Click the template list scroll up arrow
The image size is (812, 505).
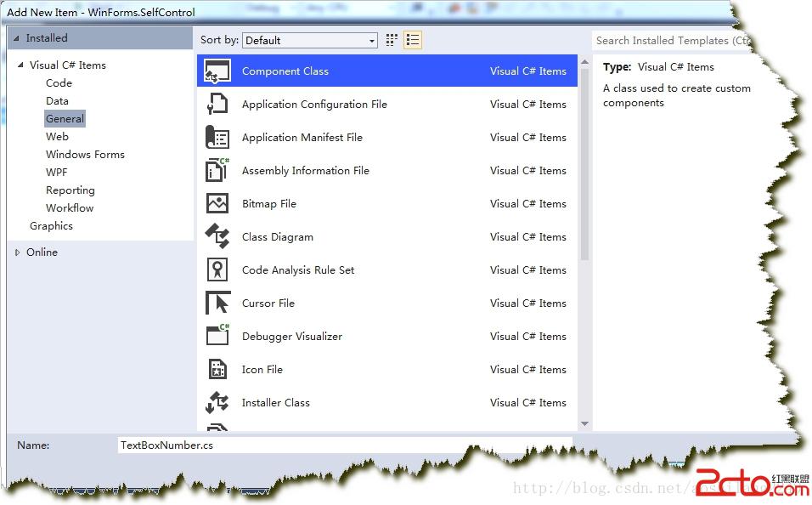584,62
